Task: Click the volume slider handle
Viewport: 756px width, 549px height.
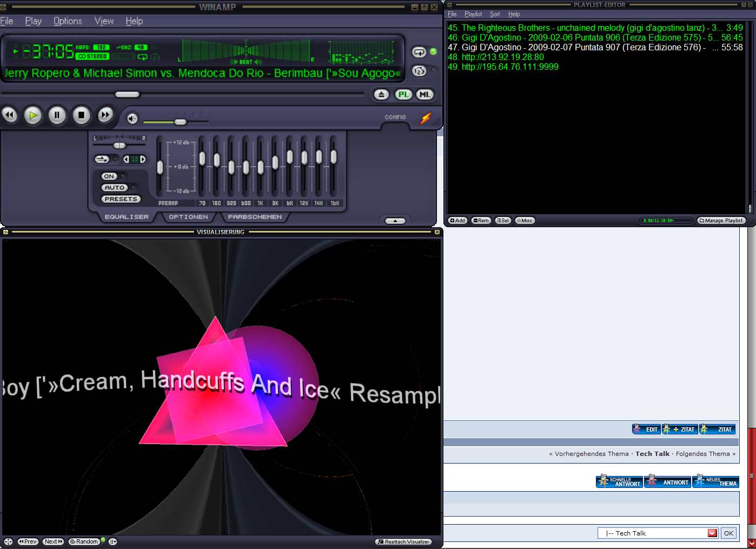Action: pos(181,122)
